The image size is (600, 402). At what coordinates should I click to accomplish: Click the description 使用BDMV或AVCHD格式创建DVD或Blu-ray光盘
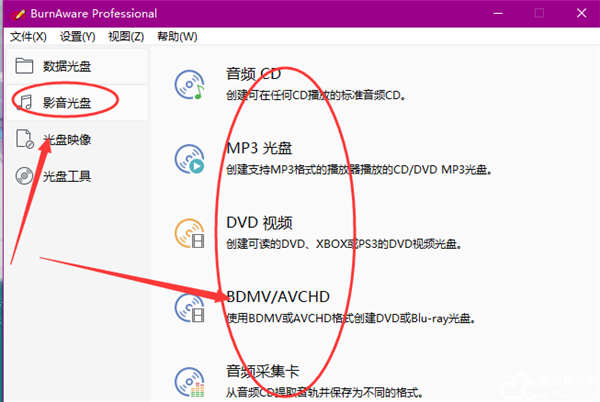click(351, 318)
